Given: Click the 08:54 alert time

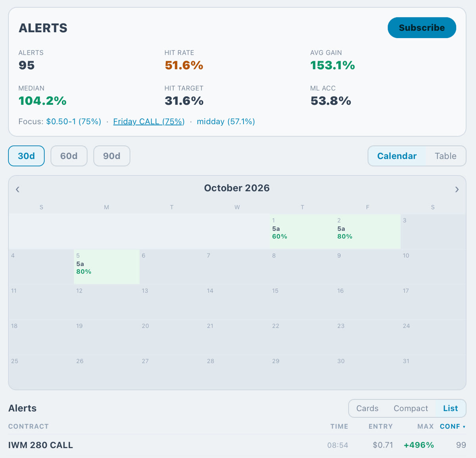Looking at the screenshot, I should pos(338,445).
